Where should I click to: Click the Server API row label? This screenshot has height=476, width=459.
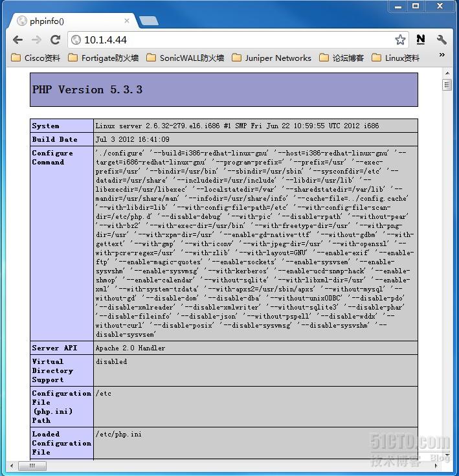[54, 348]
